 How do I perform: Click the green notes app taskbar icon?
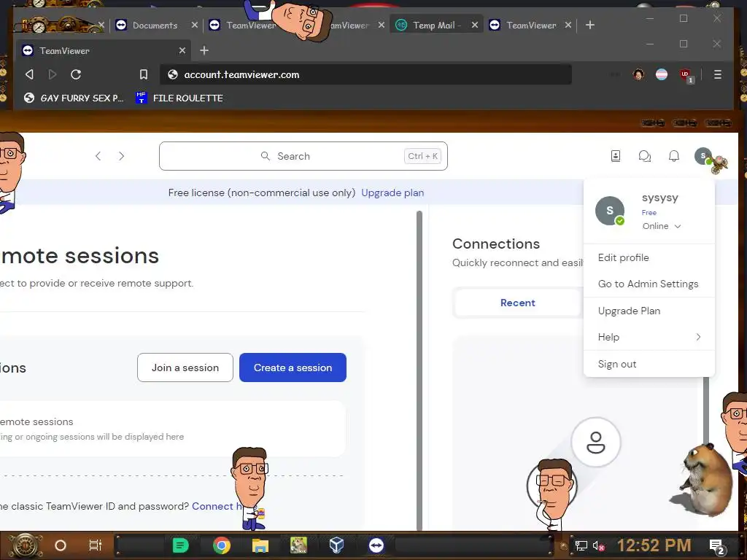click(x=181, y=545)
